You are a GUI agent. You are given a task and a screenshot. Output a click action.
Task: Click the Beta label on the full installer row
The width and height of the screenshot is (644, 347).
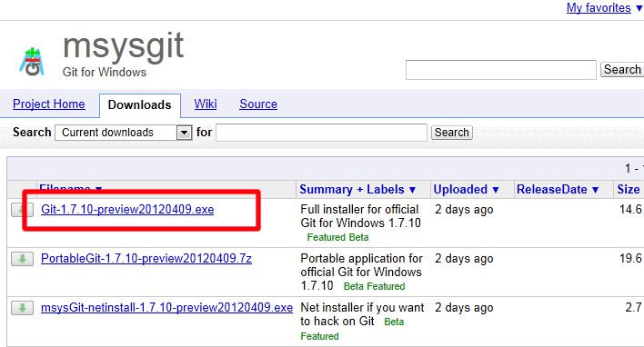[359, 237]
